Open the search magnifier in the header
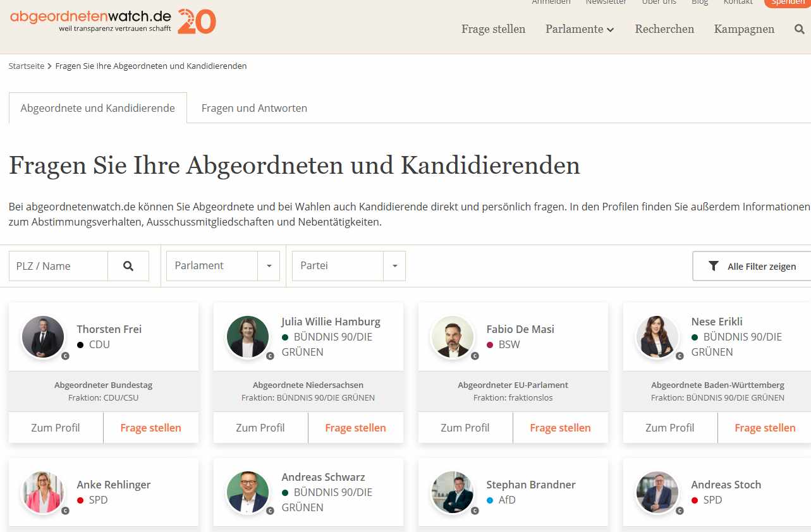Image resolution: width=811 pixels, height=532 pixels. click(x=799, y=29)
